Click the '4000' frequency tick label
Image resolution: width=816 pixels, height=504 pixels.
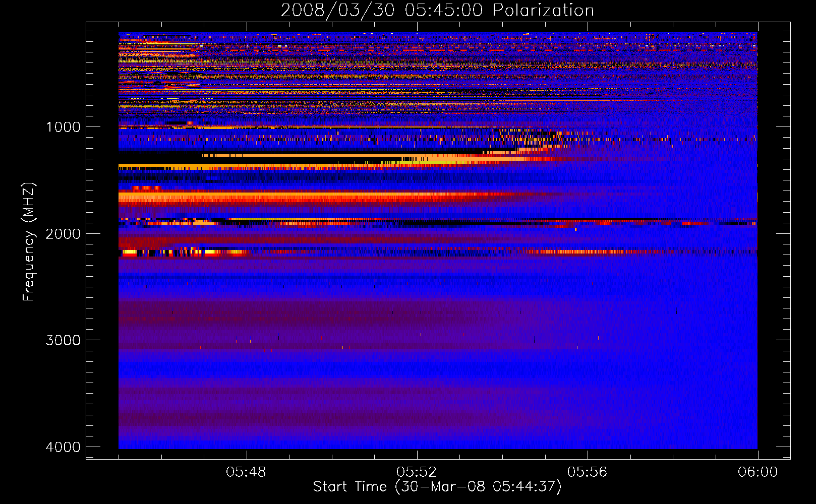click(63, 447)
